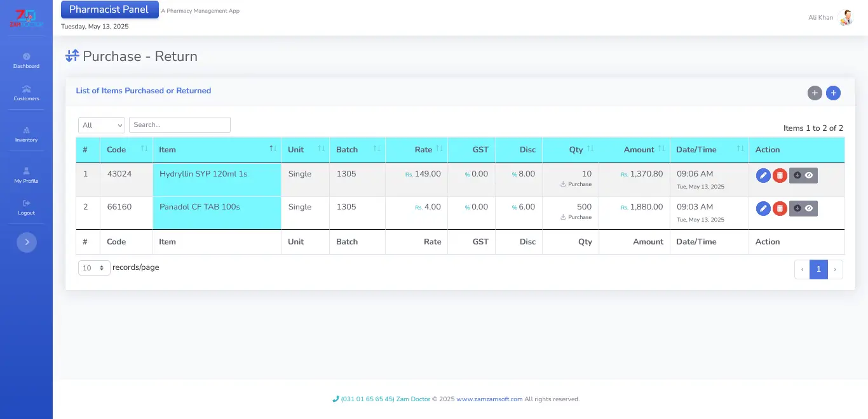The height and width of the screenshot is (419, 868).
Task: Expand the collapsed sidebar with chevron
Action: point(27,242)
